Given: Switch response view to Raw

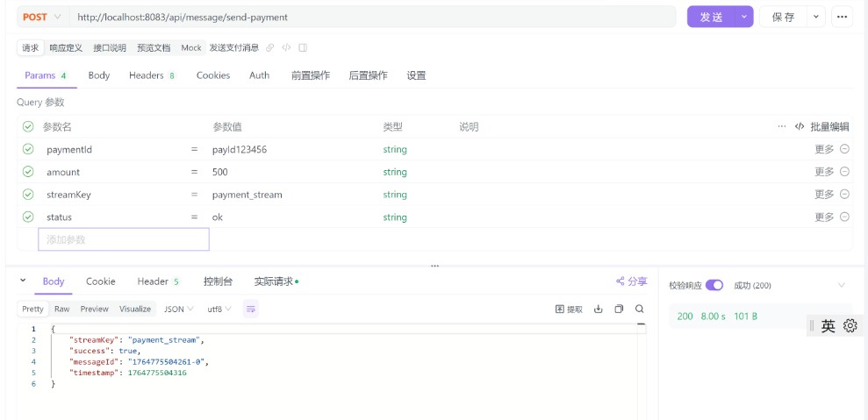Looking at the screenshot, I should [62, 309].
